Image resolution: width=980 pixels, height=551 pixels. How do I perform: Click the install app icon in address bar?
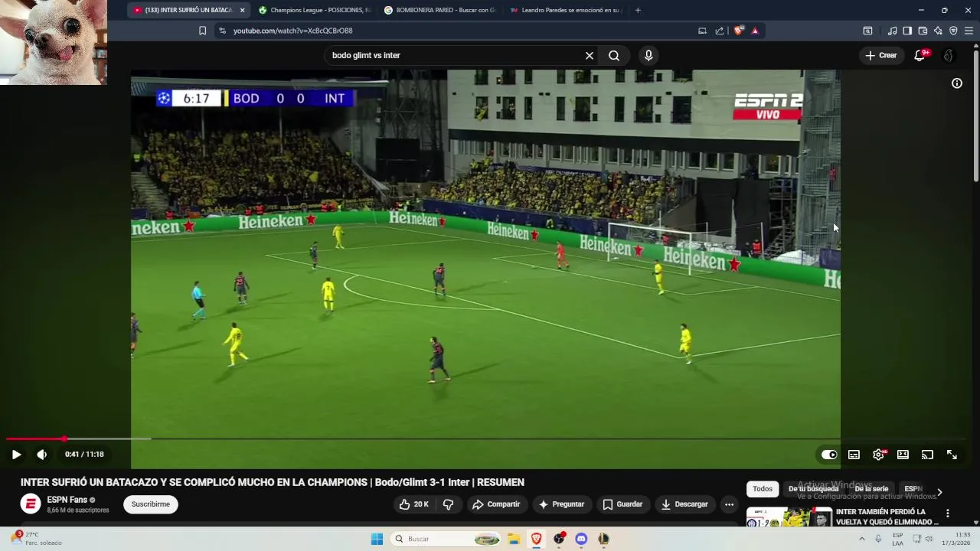pos(702,31)
